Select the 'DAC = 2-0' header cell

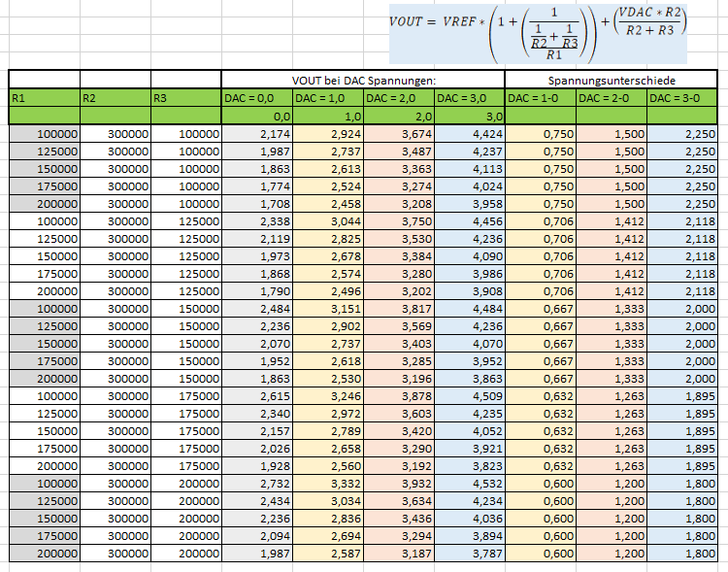[612, 98]
